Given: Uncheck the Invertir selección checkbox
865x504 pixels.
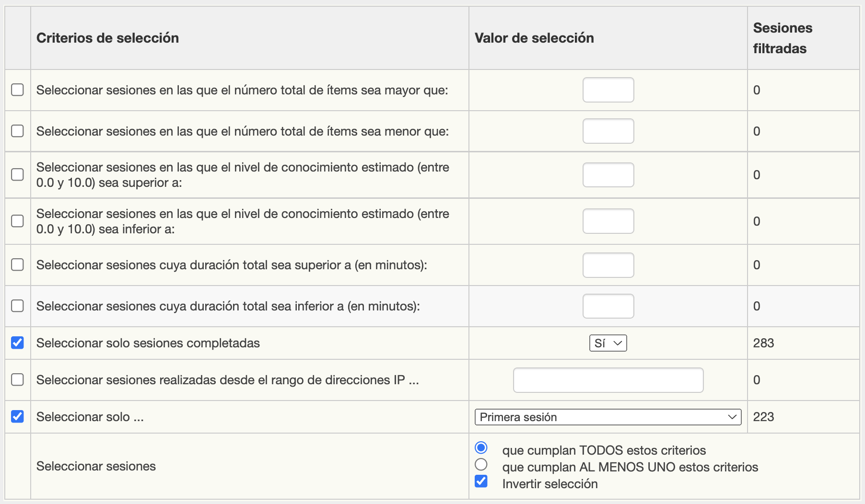Looking at the screenshot, I should pyautogui.click(x=481, y=481).
